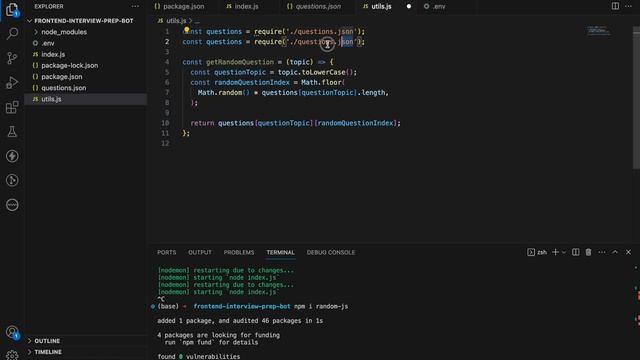
Task: Open the Search view icon
Action: tap(12, 33)
